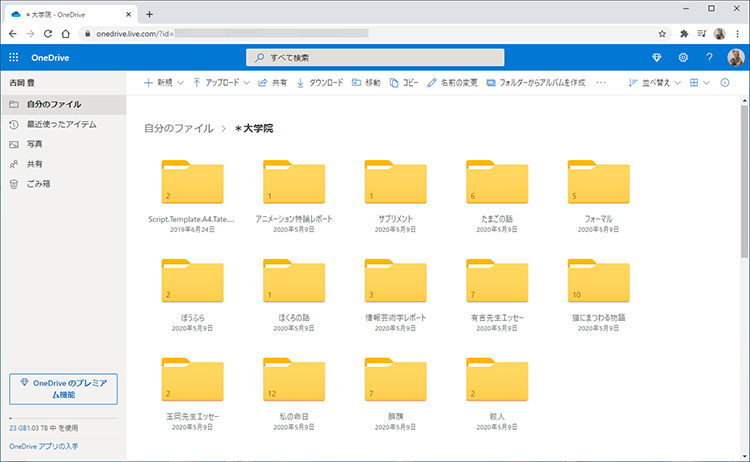Click the 共有 share toolbar button
Image resolution: width=750 pixels, height=462 pixels.
coord(272,82)
